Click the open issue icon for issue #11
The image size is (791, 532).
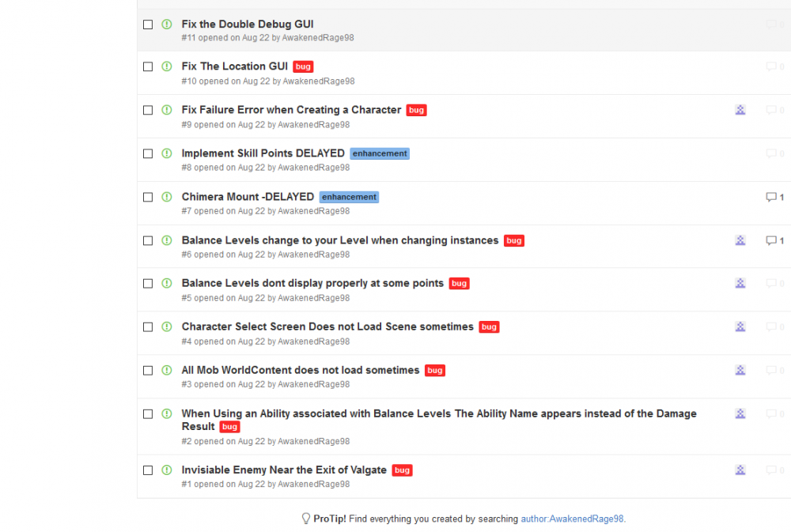pyautogui.click(x=167, y=25)
